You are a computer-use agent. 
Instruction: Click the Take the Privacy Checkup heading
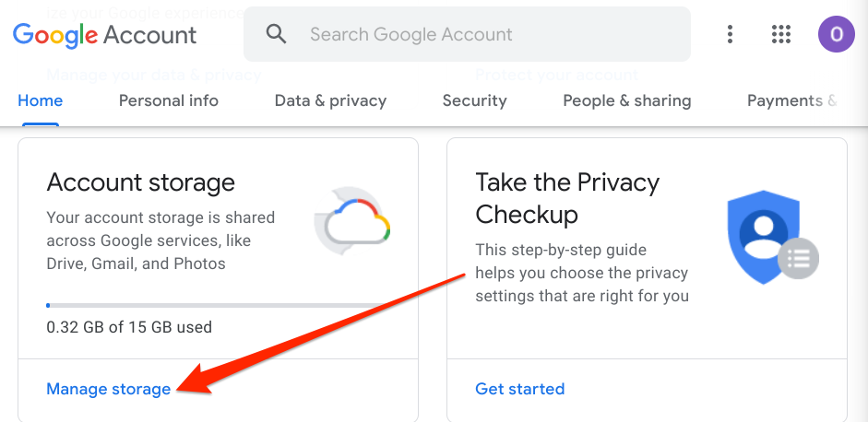567,198
